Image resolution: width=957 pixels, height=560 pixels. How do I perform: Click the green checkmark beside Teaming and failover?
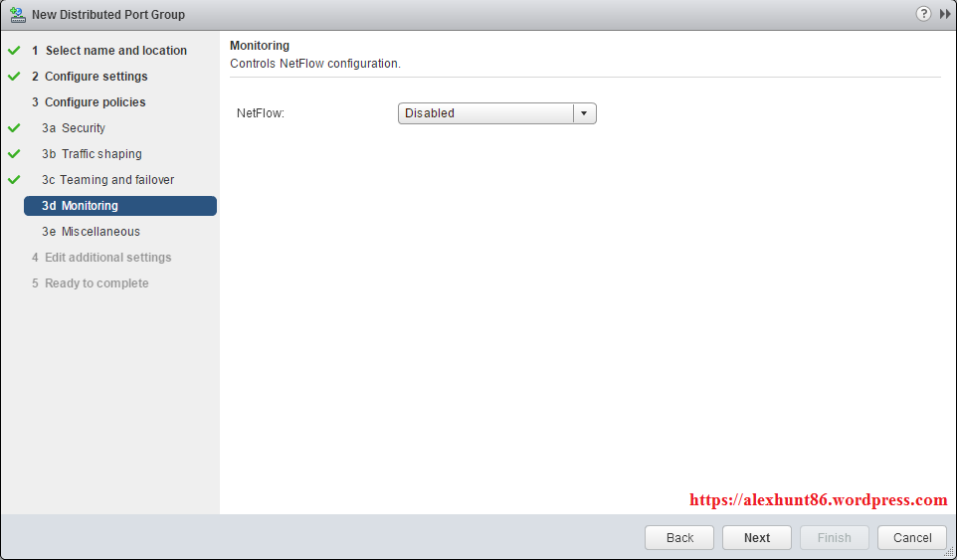point(14,180)
